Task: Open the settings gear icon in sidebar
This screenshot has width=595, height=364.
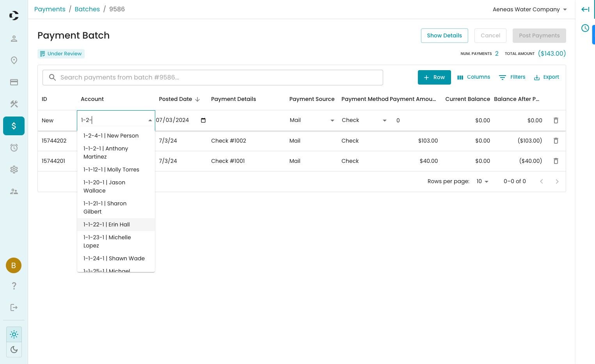Action: [14, 170]
